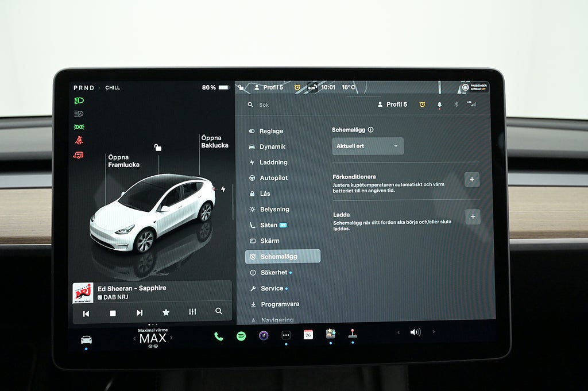The height and width of the screenshot is (391, 588).
Task: Open the dashcam camera app icon
Action: [x=264, y=336]
